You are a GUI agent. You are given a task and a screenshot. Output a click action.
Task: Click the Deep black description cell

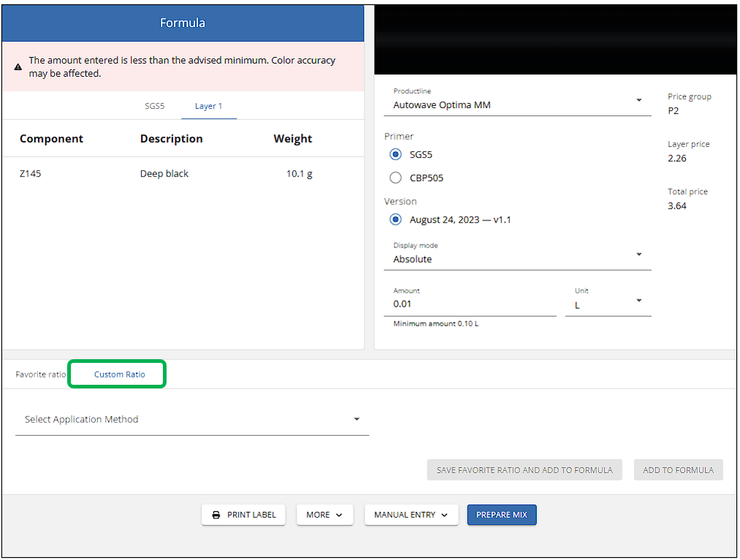[164, 174]
